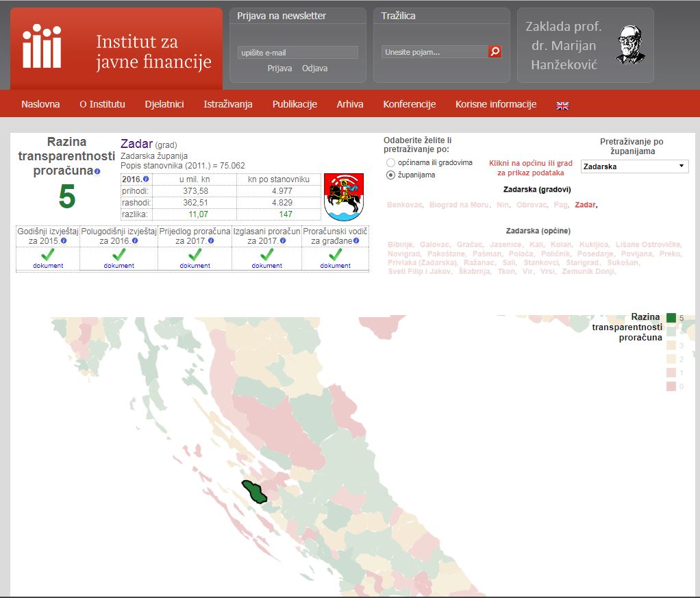Open the Publikacije menu
The image size is (700, 598).
coord(295,105)
